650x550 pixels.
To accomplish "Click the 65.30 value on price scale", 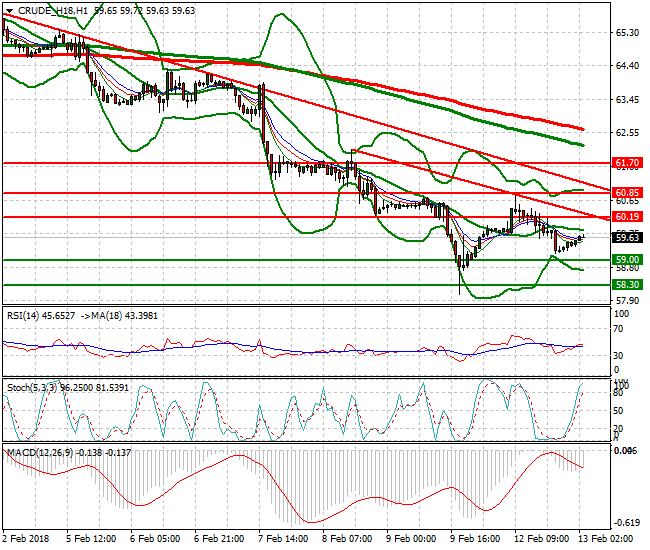I will click(x=626, y=32).
